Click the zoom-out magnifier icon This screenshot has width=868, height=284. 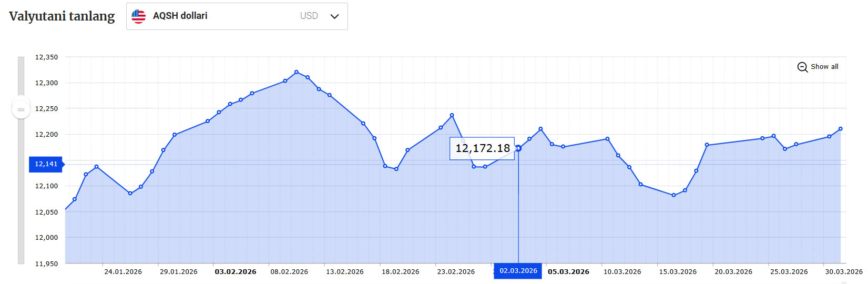pyautogui.click(x=802, y=67)
